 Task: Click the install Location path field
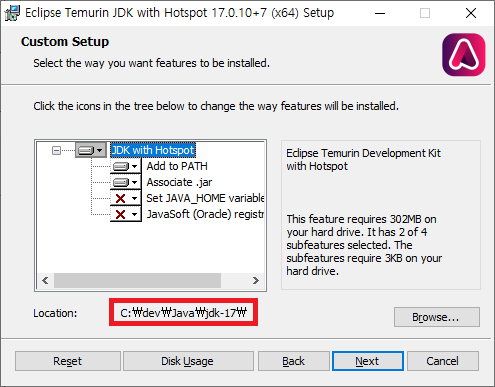pos(183,313)
